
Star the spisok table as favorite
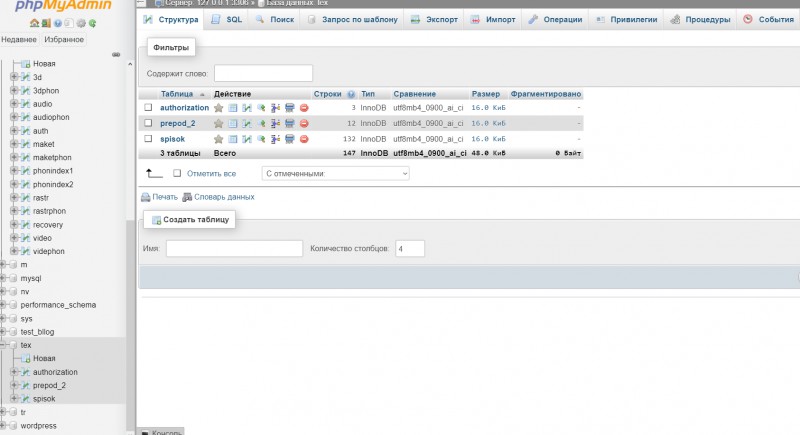[218, 139]
